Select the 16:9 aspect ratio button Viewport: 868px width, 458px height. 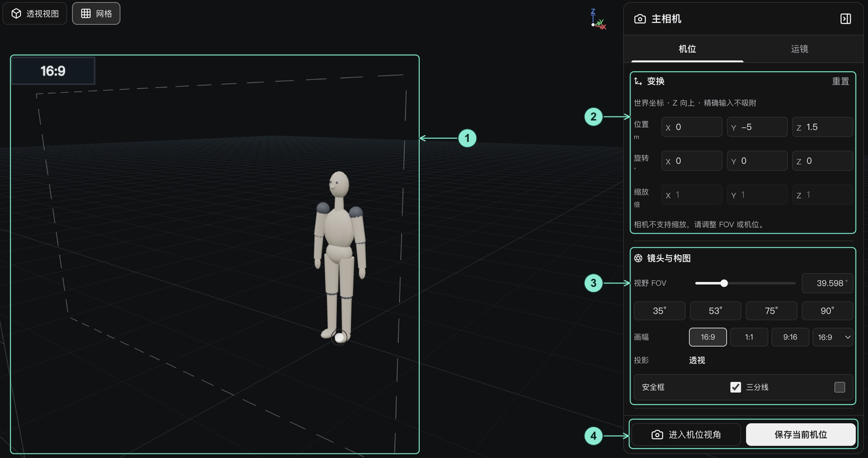(708, 337)
